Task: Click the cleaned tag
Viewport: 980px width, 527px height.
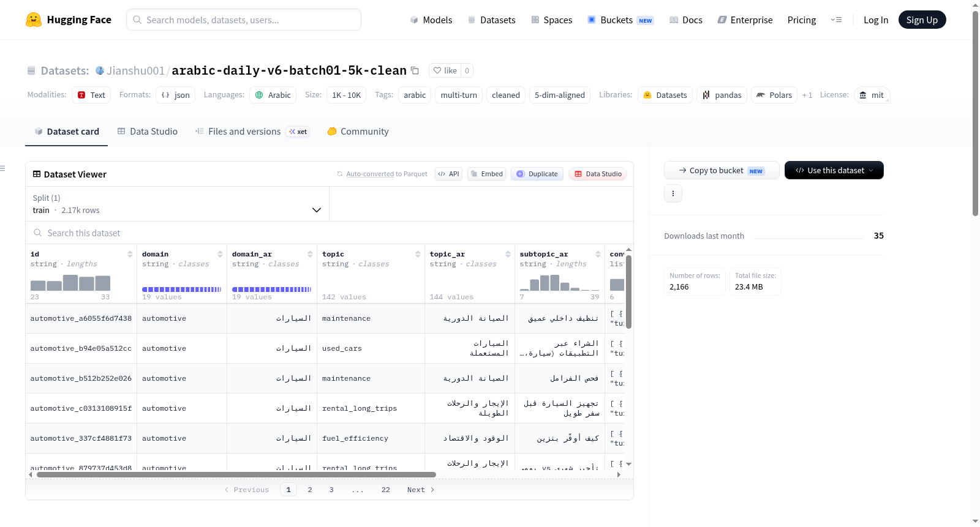Action: (506, 95)
